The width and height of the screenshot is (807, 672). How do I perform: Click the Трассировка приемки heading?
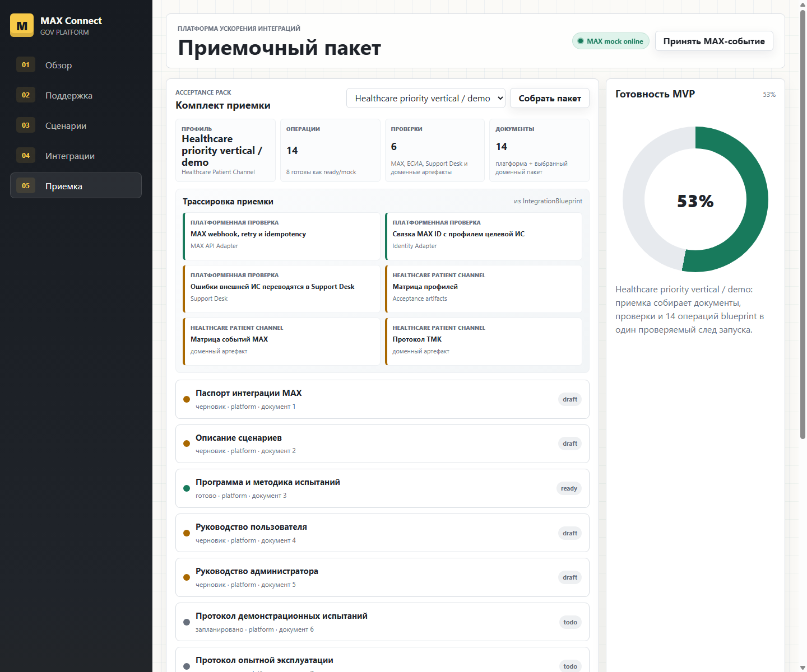228,202
